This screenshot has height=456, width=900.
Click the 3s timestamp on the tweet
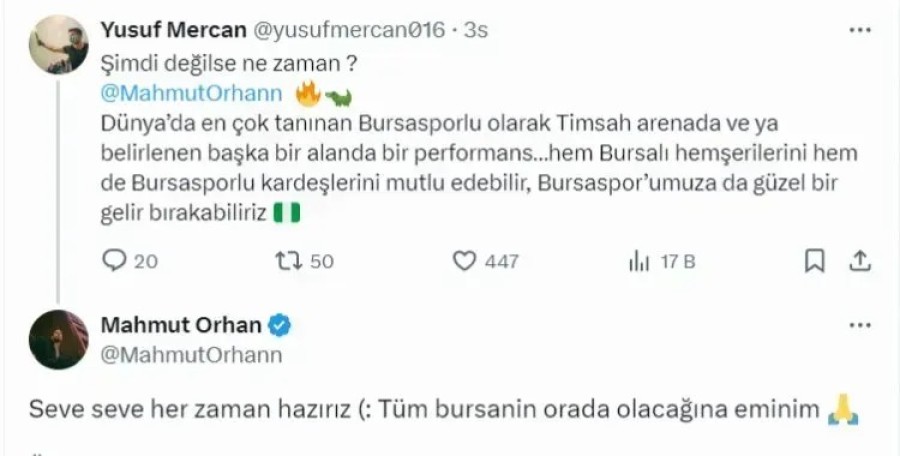[x=475, y=30]
